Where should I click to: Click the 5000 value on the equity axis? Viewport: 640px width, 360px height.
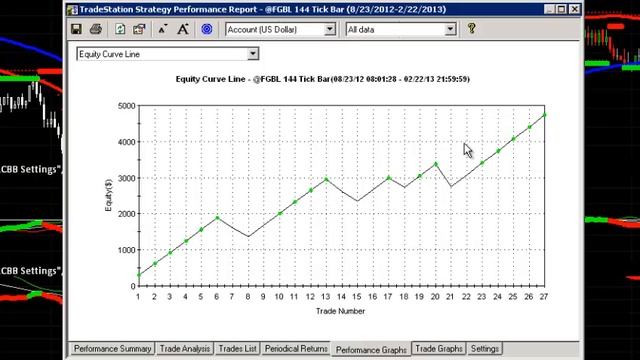coord(126,106)
